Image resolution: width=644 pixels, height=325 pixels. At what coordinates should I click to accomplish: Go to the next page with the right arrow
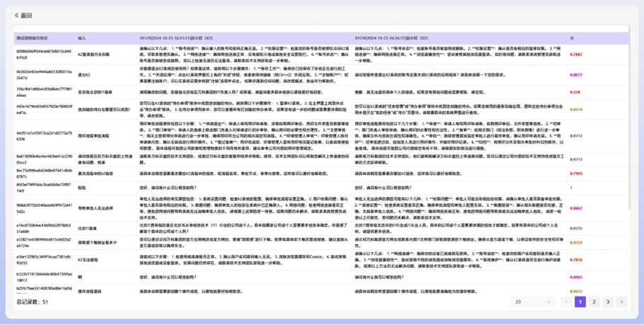pos(622,302)
